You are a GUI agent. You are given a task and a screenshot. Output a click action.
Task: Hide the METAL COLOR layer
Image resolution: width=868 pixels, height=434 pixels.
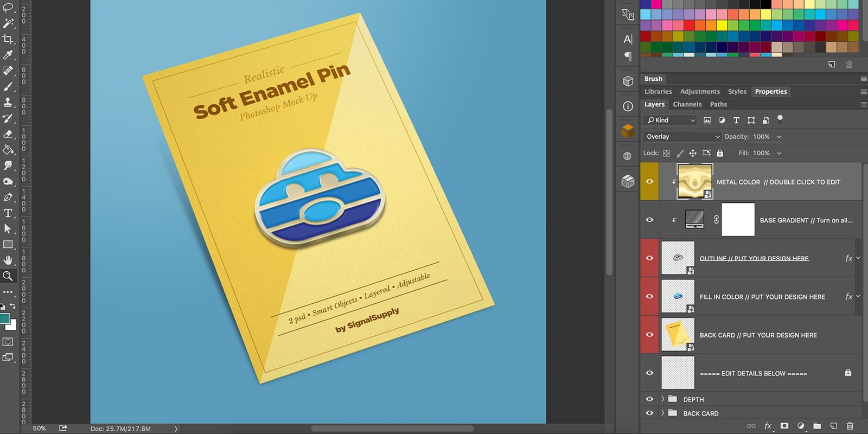pos(649,182)
